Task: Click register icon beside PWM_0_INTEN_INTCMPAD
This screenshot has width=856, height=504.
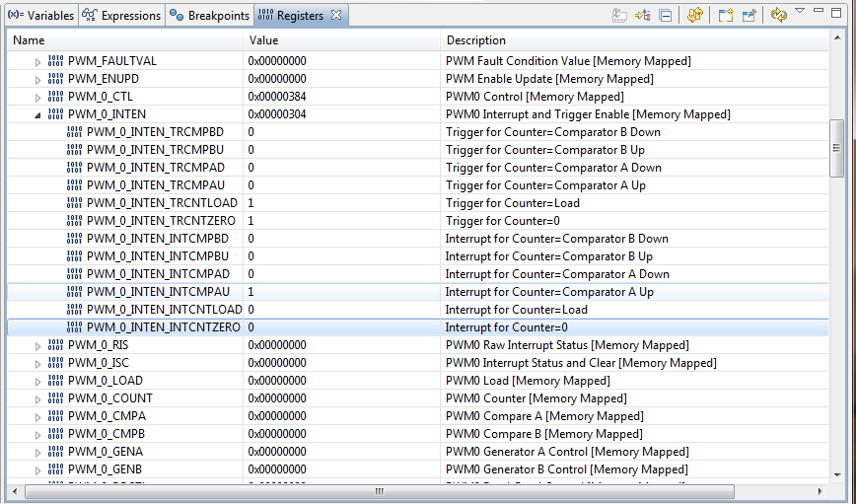Action: 74,273
